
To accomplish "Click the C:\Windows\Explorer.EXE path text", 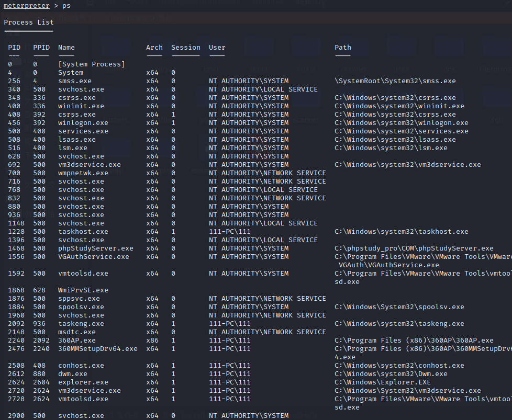I will pyautogui.click(x=383, y=382).
